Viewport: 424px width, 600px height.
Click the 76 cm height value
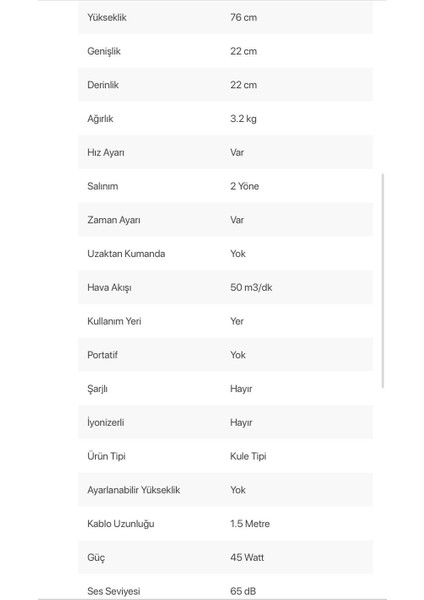pos(243,17)
